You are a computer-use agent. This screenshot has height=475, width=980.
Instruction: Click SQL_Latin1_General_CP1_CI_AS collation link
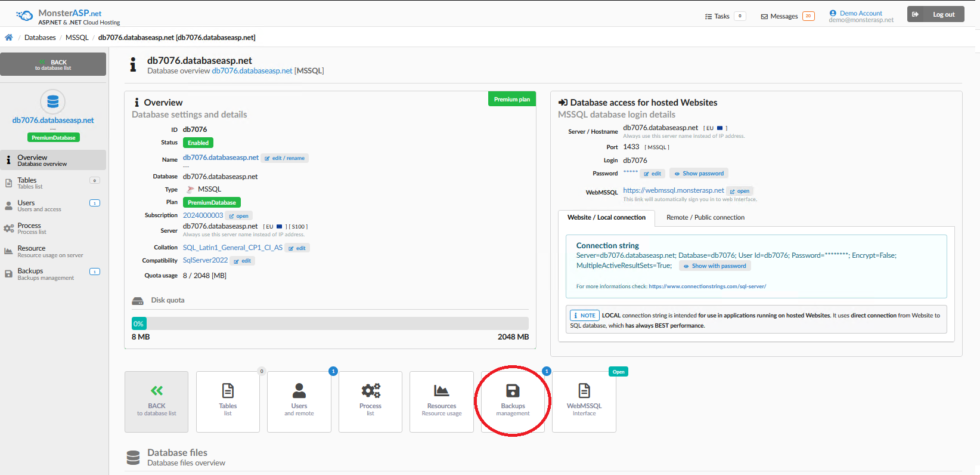[x=232, y=248]
